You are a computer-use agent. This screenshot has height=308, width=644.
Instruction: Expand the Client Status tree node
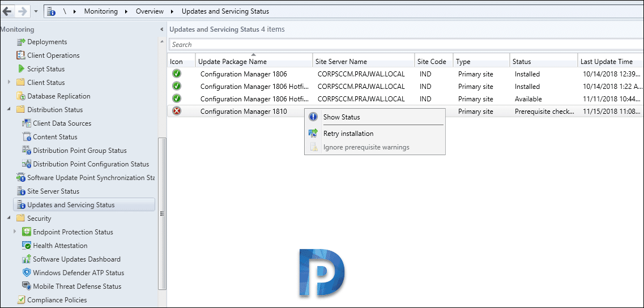pyautogui.click(x=10, y=83)
